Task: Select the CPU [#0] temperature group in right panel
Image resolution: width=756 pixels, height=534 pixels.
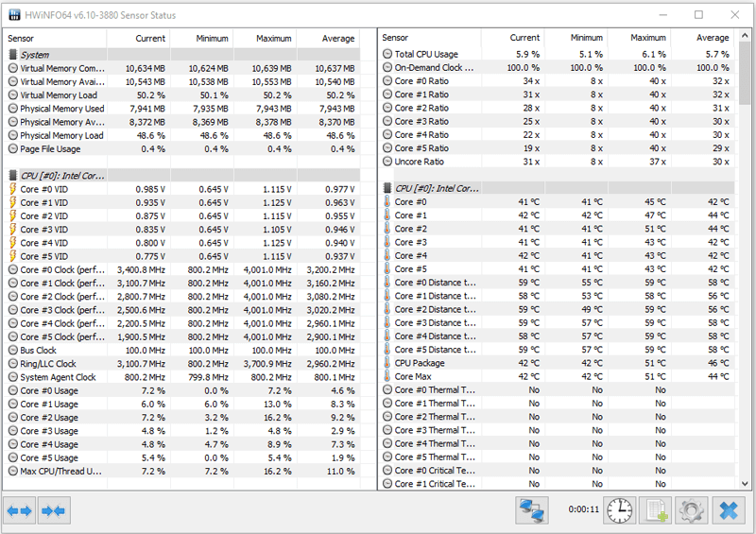Action: [437, 188]
